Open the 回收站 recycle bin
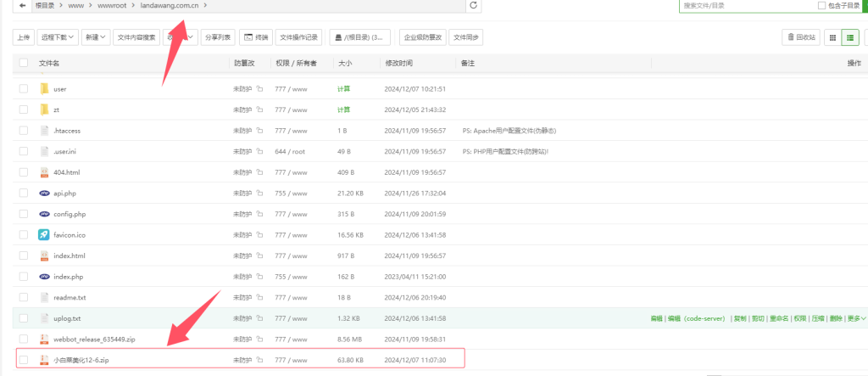The width and height of the screenshot is (868, 376). point(801,37)
